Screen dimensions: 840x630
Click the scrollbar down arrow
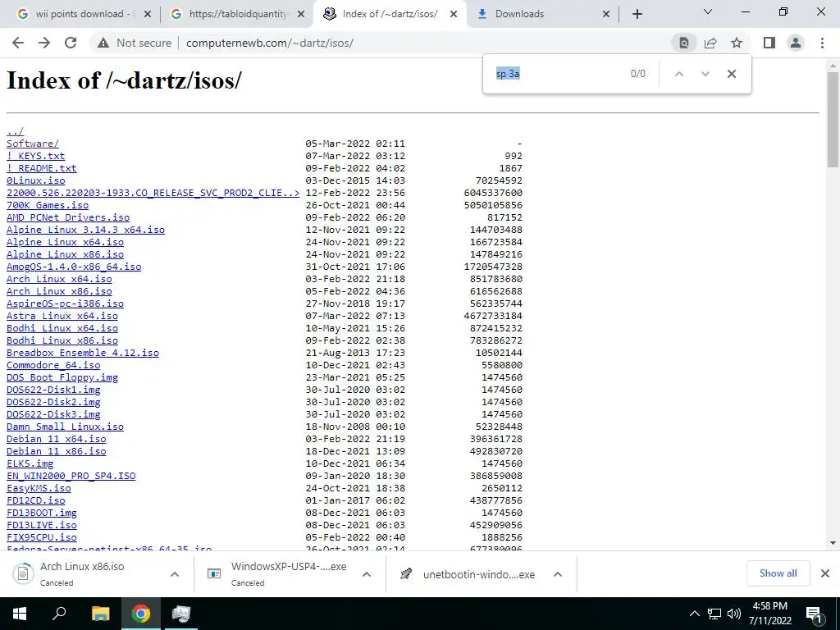[x=833, y=543]
